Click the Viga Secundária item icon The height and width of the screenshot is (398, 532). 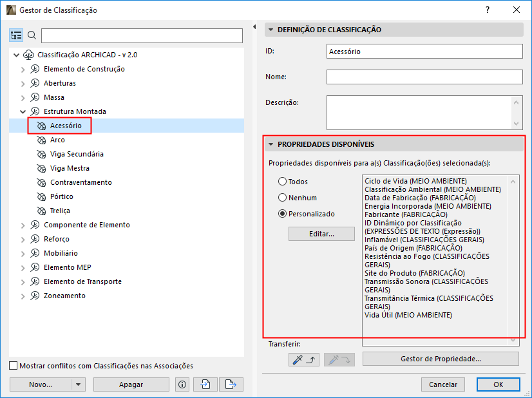click(x=41, y=154)
